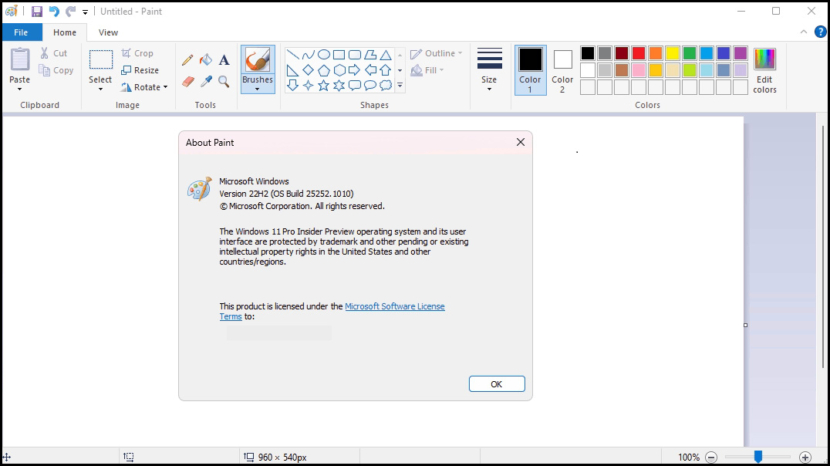Choose the Down arrow shape
The width and height of the screenshot is (830, 466).
click(292, 85)
